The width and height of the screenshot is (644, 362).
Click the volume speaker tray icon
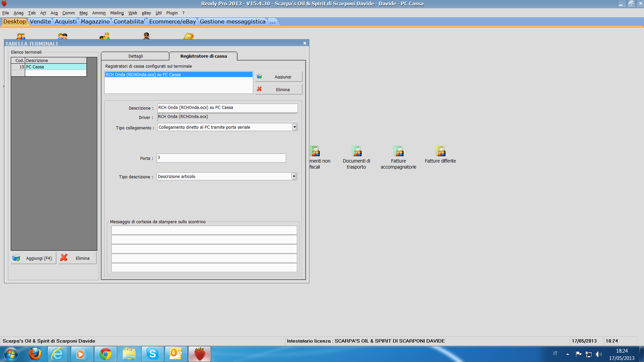598,354
